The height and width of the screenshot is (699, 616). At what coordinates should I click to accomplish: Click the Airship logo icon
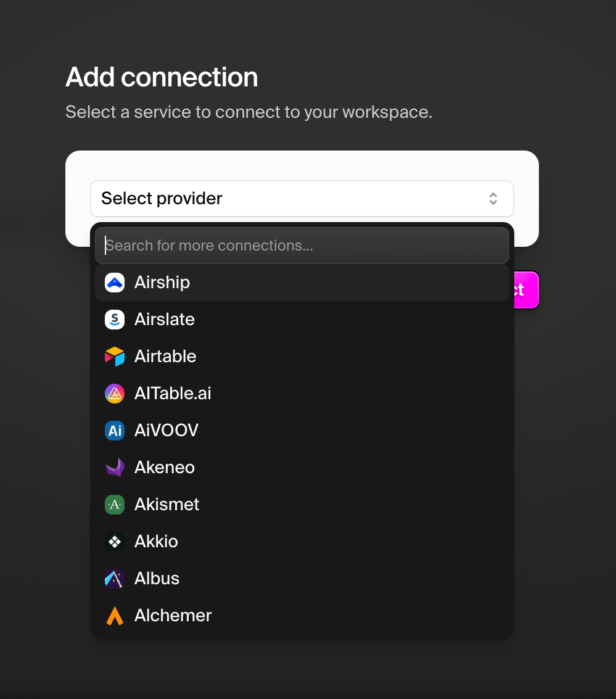[x=115, y=283]
